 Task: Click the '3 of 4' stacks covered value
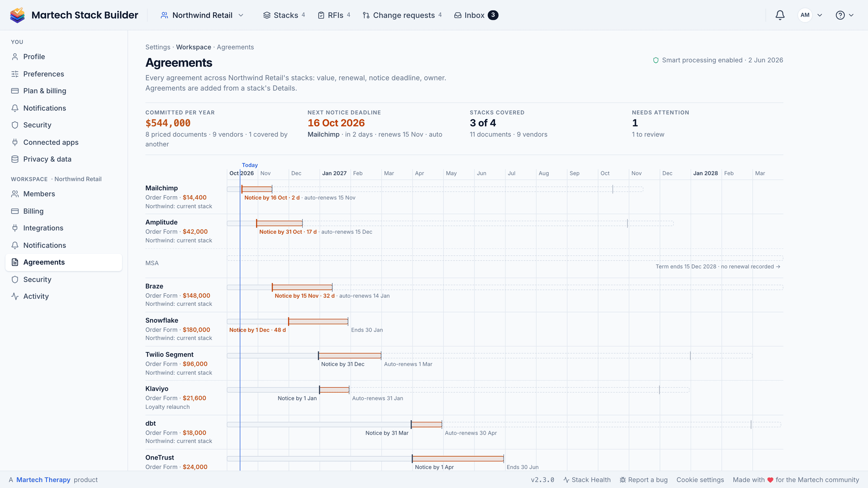click(483, 123)
